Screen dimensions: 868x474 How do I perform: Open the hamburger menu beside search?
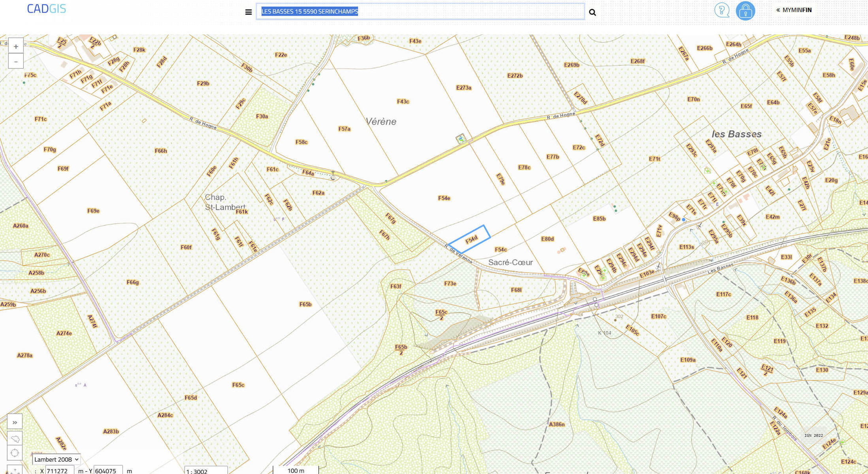click(249, 12)
